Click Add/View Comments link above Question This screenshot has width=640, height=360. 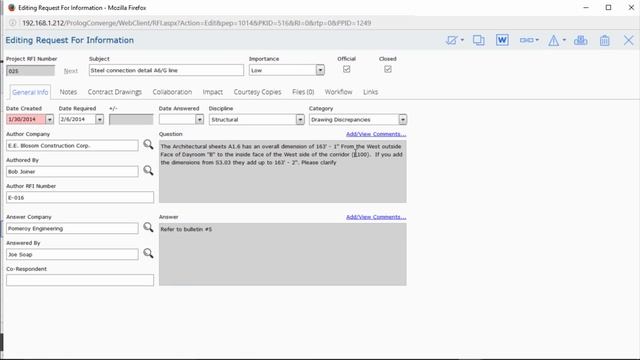coord(376,134)
